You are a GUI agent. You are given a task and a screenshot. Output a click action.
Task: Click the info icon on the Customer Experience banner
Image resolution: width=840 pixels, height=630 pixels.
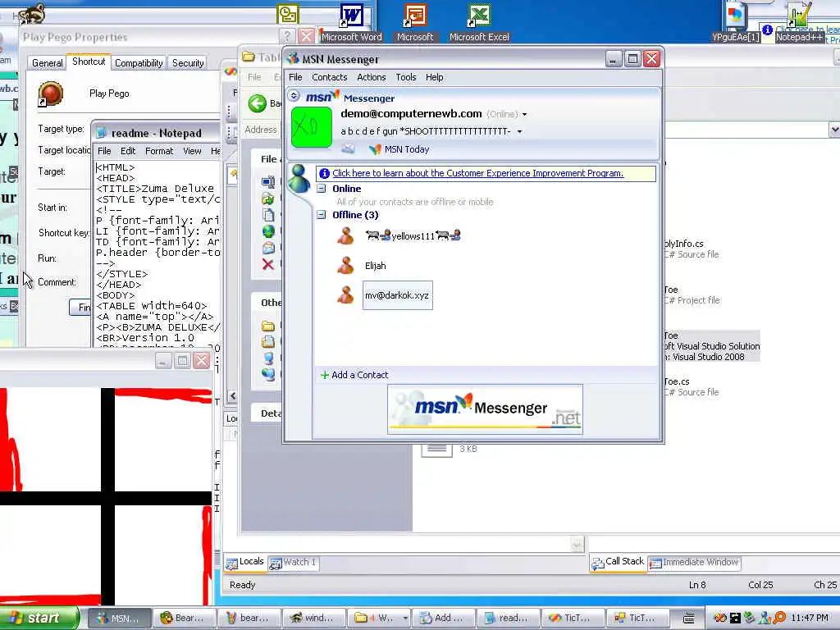click(324, 173)
